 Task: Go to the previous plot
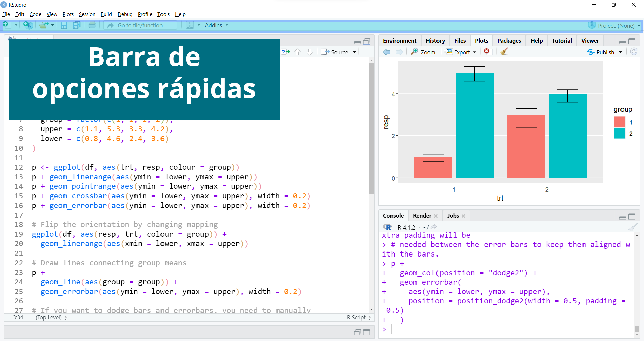pos(387,52)
